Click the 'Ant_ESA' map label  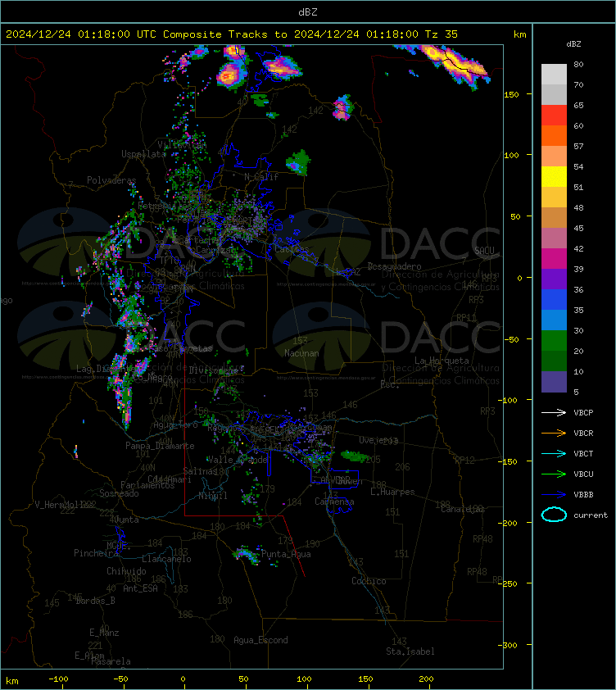tap(140, 588)
